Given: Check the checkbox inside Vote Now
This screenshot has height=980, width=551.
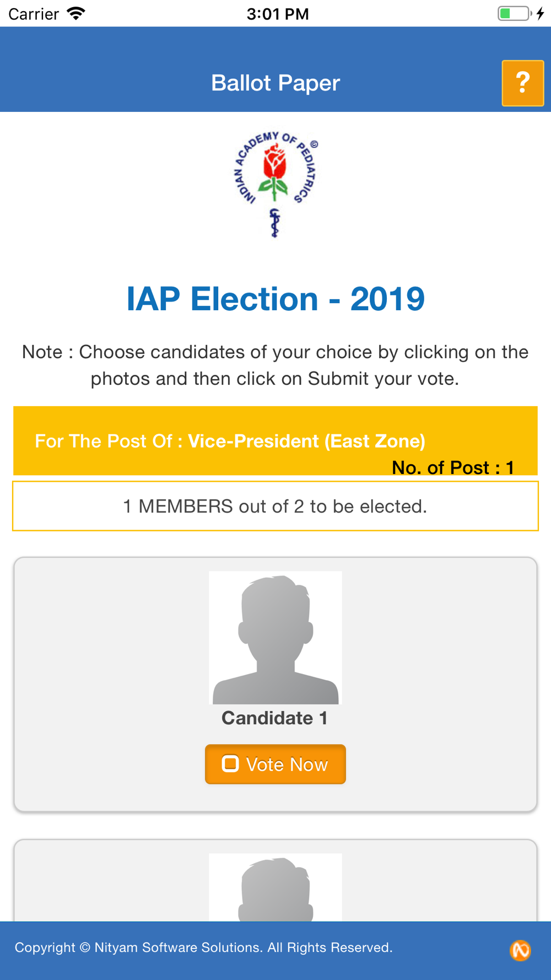Looking at the screenshot, I should tap(230, 763).
